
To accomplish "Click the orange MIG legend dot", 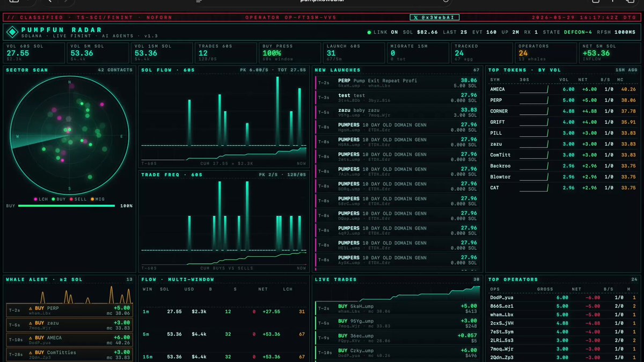I will (93, 199).
